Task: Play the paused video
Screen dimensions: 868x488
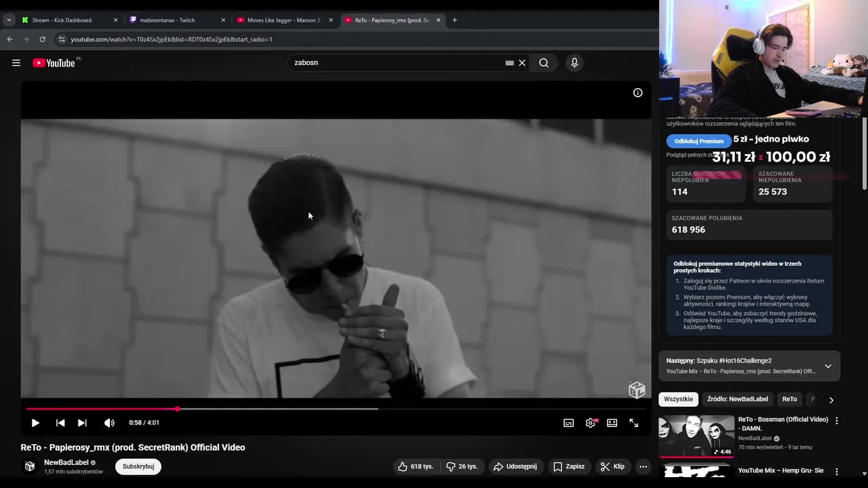Action: 35,423
